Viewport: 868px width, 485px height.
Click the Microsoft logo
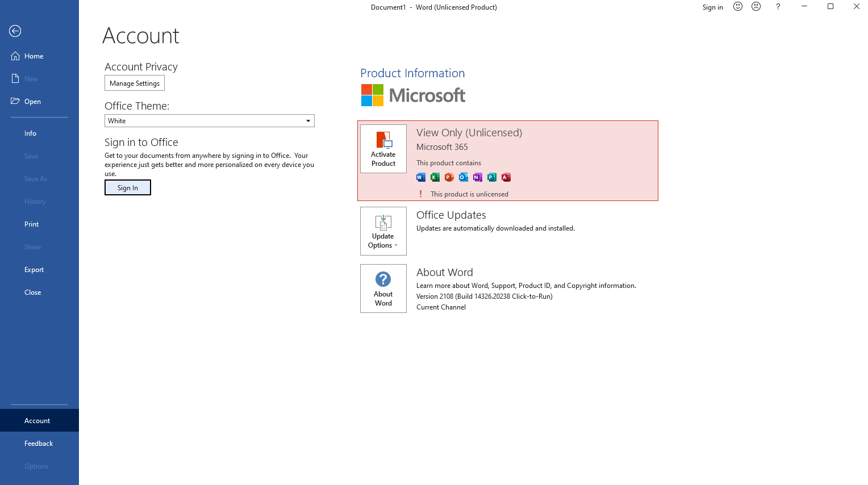click(x=413, y=95)
